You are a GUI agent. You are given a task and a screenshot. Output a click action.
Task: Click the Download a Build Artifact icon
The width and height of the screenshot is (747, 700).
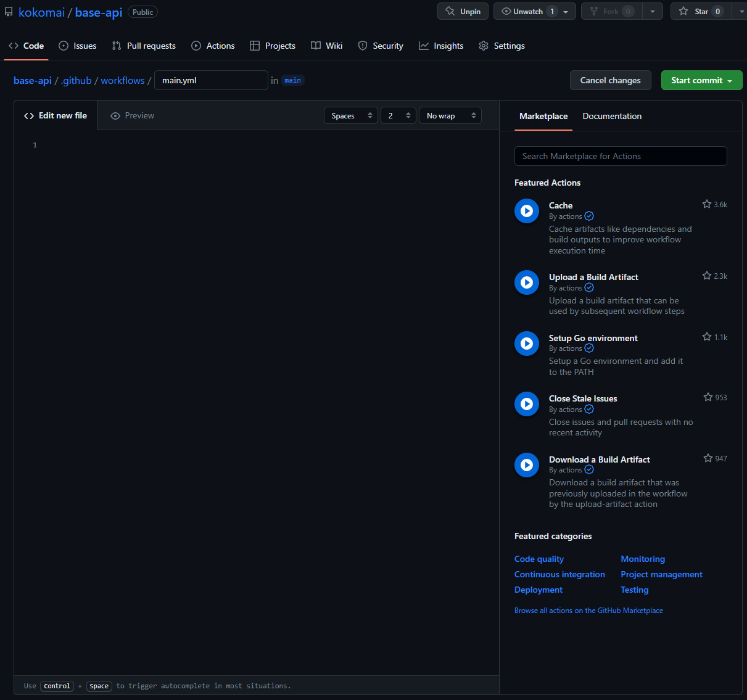[x=527, y=465]
